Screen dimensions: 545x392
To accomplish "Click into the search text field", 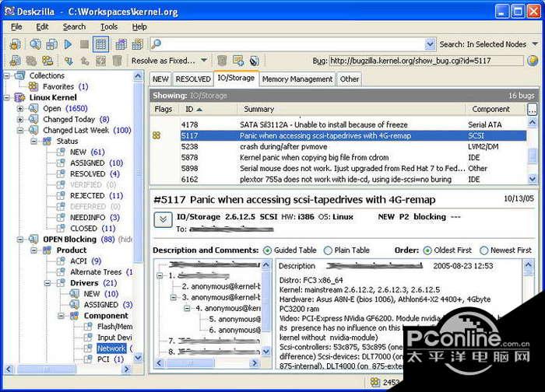I will [293, 44].
